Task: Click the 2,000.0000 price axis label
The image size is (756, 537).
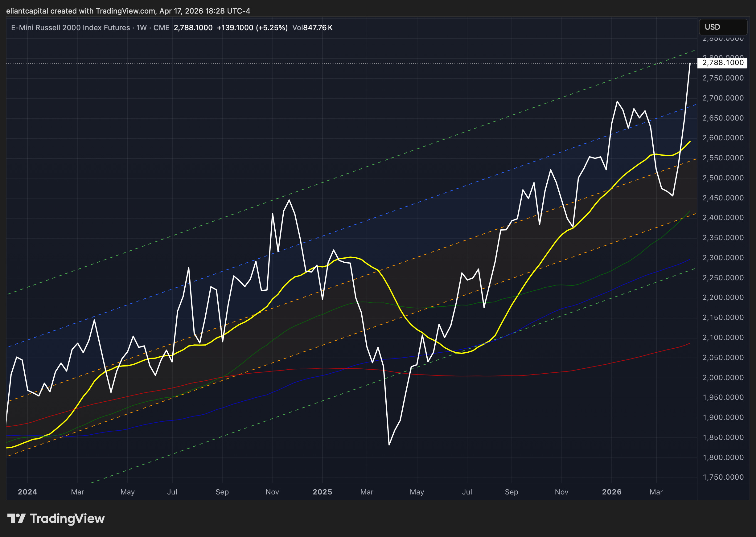Action: click(723, 378)
